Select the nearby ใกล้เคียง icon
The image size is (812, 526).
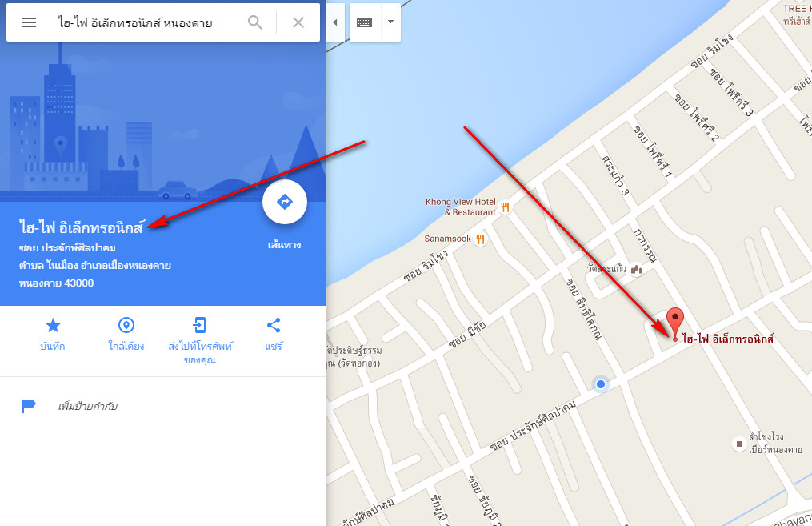coord(126,325)
